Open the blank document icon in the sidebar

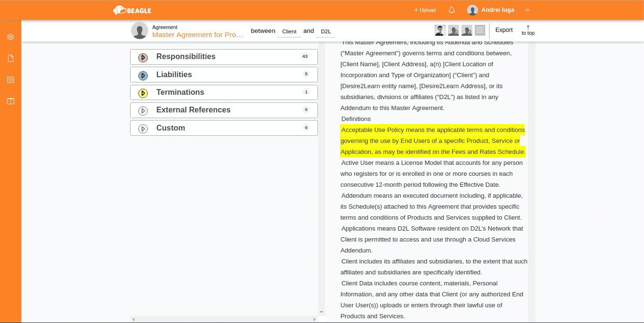click(10, 59)
